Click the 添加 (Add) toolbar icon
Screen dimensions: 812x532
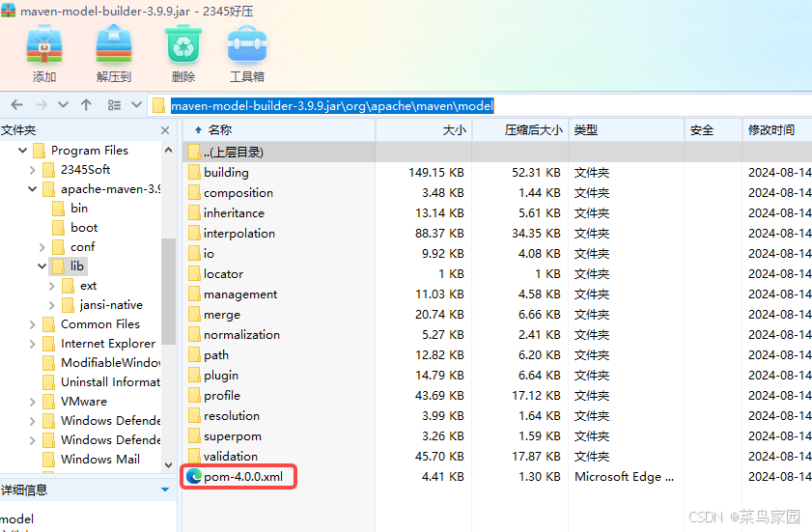click(44, 46)
